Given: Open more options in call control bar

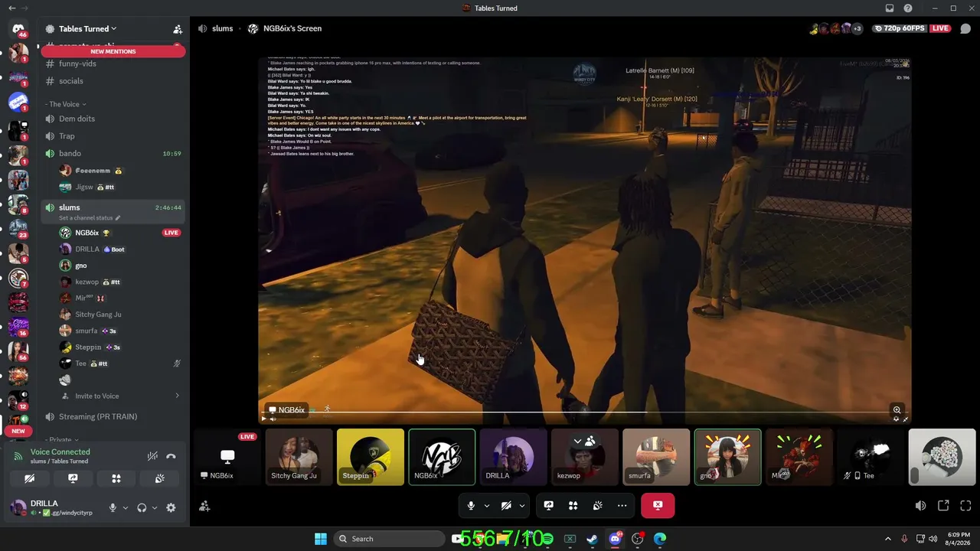Looking at the screenshot, I should [x=622, y=505].
